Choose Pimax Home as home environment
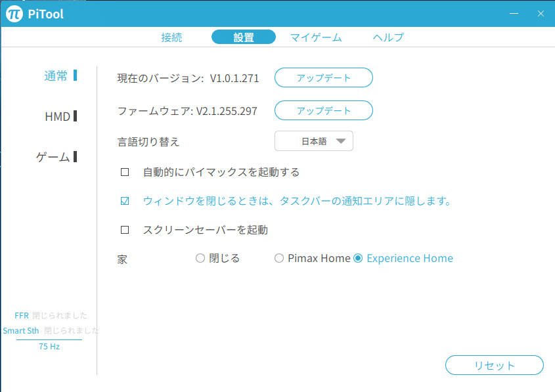The image size is (555, 392). click(278, 258)
